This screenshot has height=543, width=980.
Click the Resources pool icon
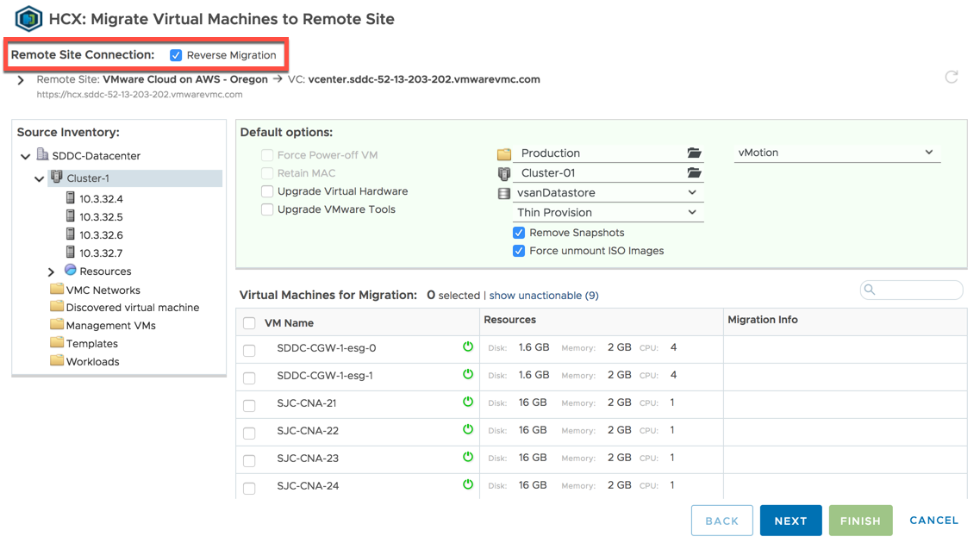pyautogui.click(x=71, y=271)
